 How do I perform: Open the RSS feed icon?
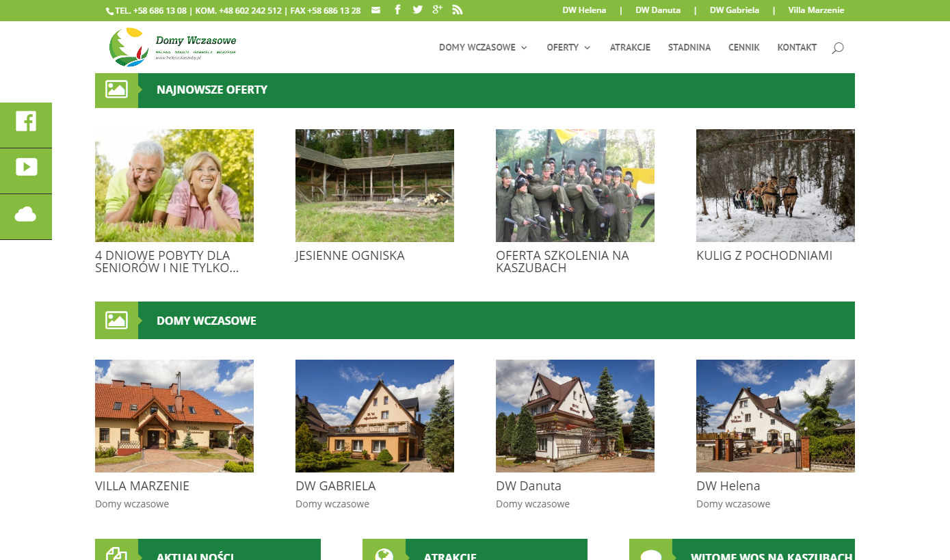pos(458,10)
